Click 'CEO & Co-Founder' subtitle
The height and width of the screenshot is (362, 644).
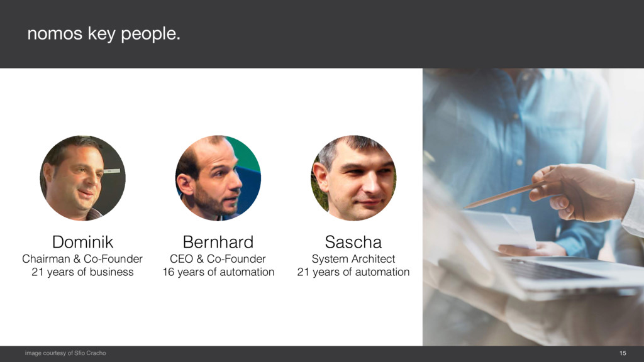218,259
